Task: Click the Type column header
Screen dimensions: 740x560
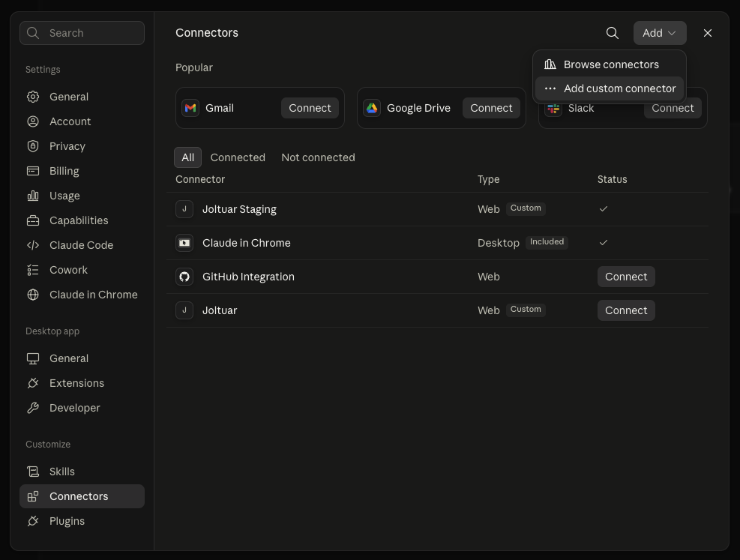Action: [488, 179]
